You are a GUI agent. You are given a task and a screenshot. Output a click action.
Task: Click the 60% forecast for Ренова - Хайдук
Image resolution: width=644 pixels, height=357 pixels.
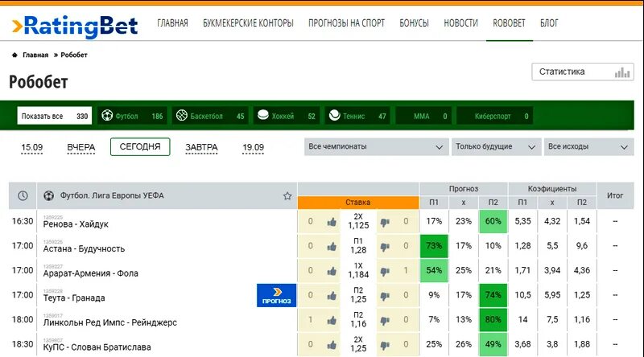pyautogui.click(x=493, y=222)
